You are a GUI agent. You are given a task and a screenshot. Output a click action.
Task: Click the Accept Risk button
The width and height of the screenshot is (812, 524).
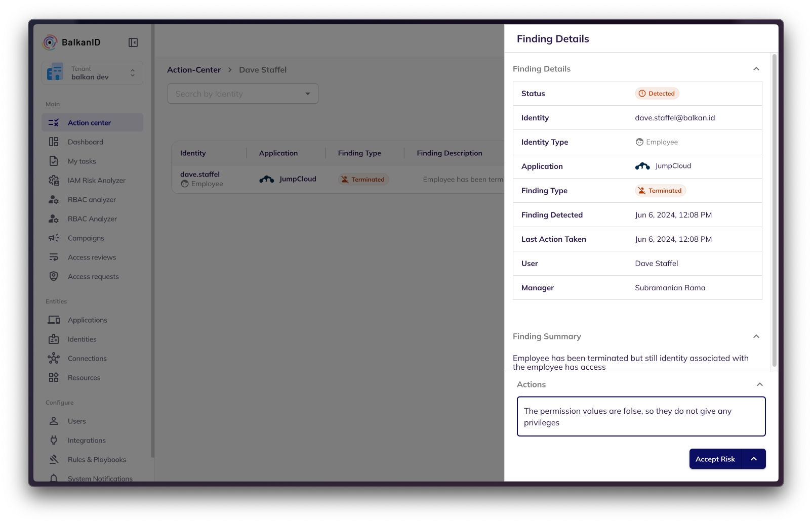point(715,459)
